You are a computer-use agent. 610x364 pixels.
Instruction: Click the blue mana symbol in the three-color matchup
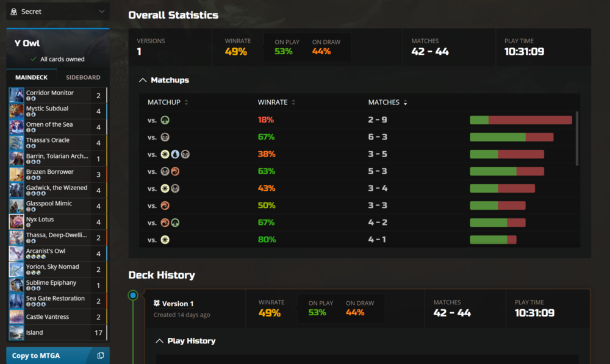174,154
